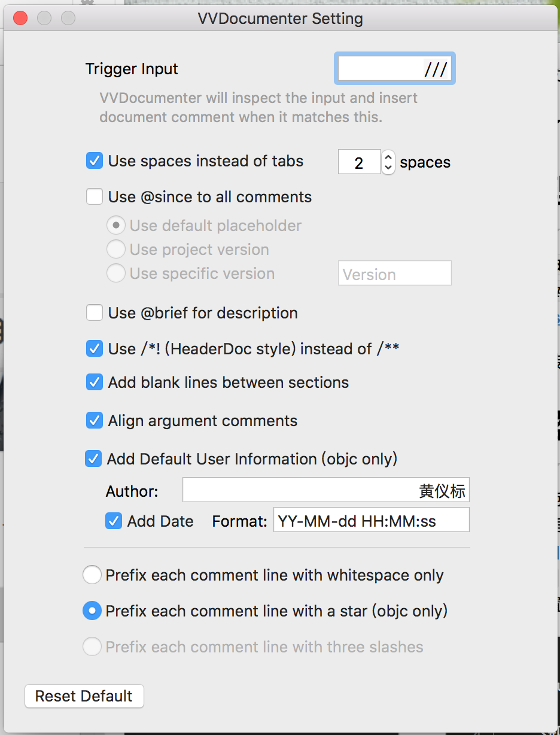Uncheck Align argument comments

[95, 421]
